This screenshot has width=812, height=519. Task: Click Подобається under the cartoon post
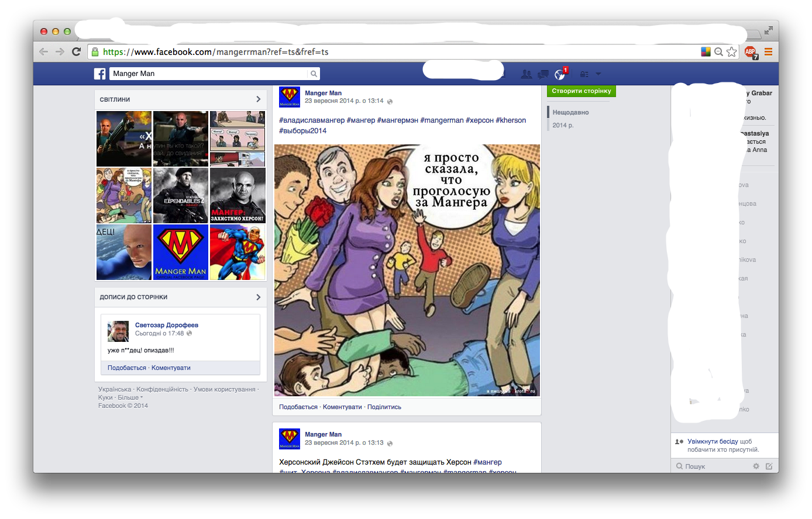coord(298,407)
